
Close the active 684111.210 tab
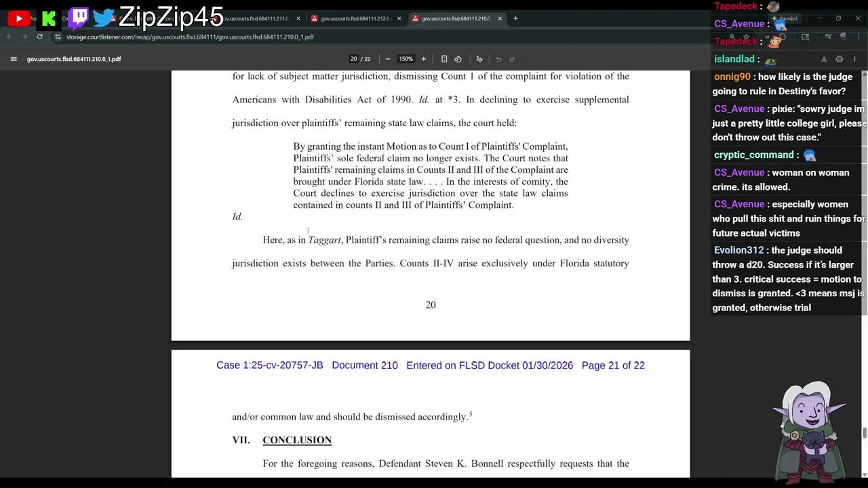tap(500, 18)
